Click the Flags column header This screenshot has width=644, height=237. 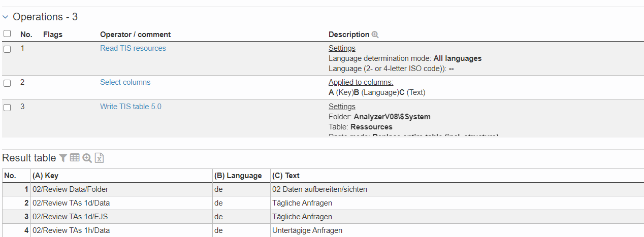53,35
